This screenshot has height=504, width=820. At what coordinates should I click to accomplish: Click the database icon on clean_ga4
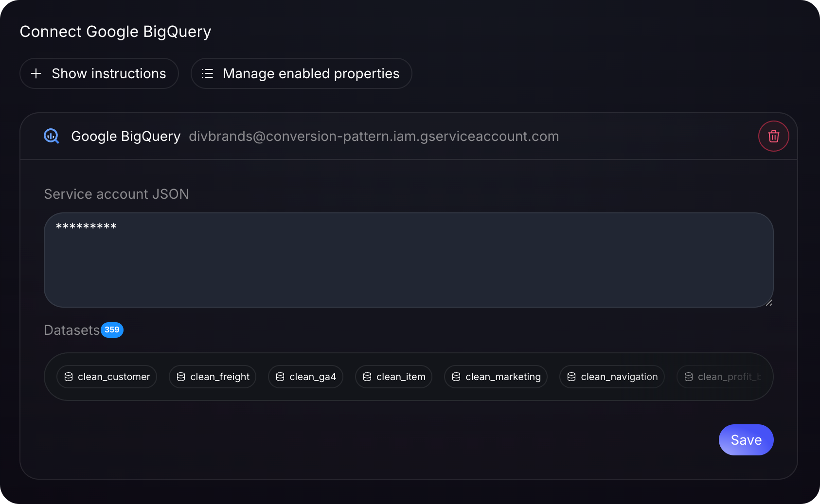click(x=280, y=377)
